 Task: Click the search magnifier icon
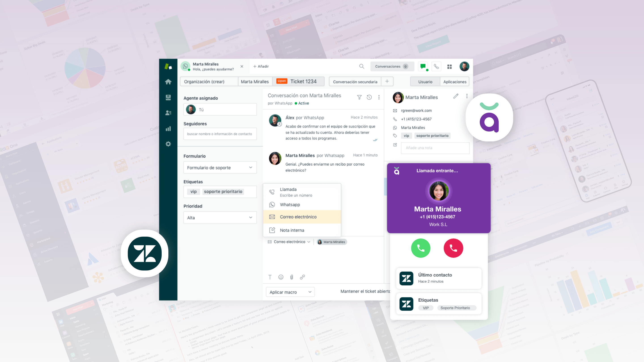362,66
